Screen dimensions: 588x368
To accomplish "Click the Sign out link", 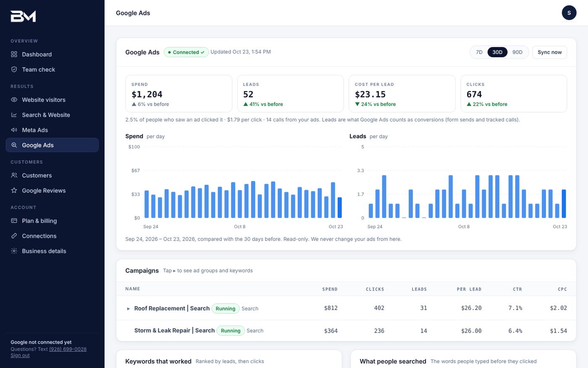I will (20, 355).
